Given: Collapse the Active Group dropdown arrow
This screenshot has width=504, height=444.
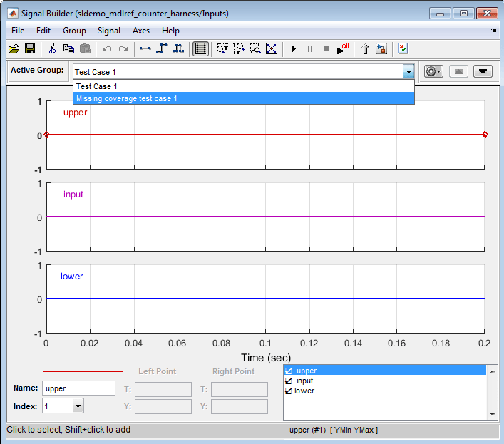Looking at the screenshot, I should click(408, 71).
